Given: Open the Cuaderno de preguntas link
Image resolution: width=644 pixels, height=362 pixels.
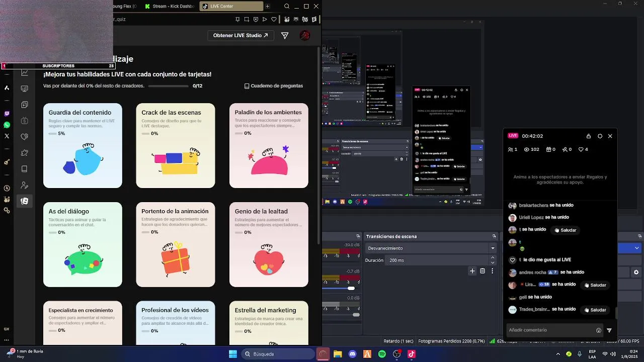Looking at the screenshot, I should click(274, 86).
